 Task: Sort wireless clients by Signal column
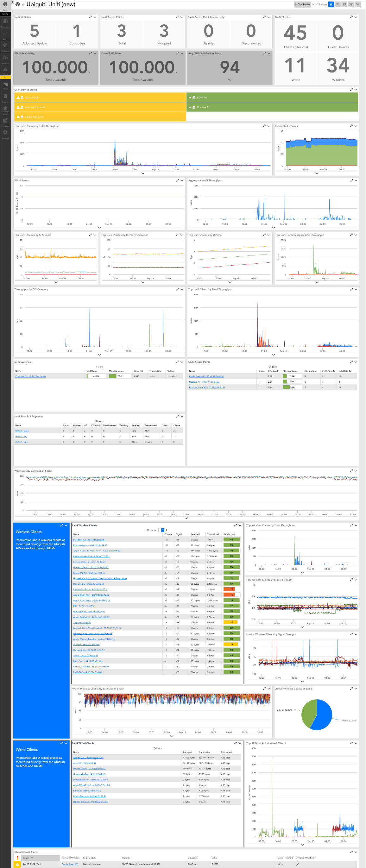[179, 534]
